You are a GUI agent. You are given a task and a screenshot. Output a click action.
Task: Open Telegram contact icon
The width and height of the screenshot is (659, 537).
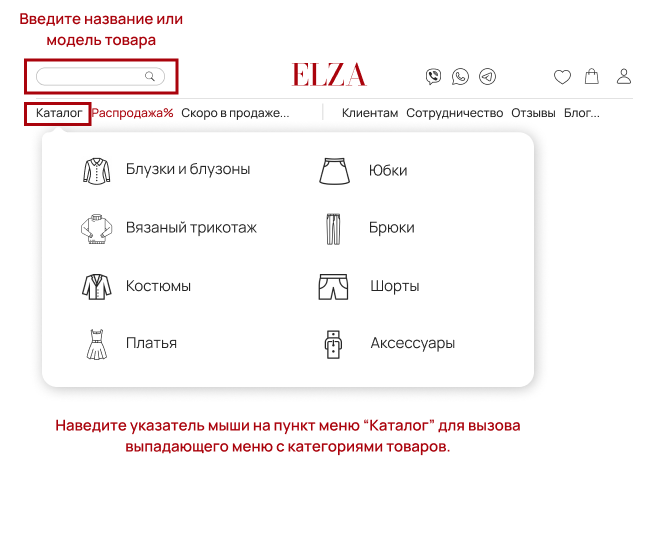coord(488,76)
